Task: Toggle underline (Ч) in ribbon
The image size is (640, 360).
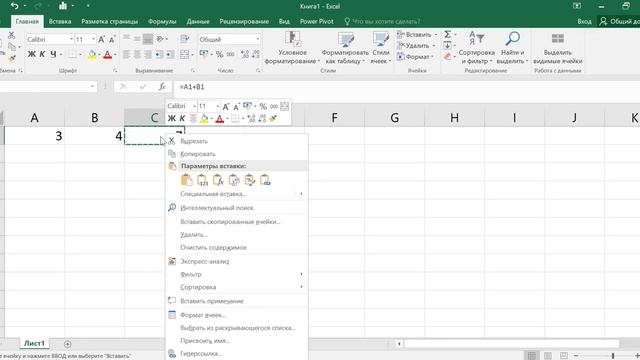Action: pyautogui.click(x=53, y=54)
